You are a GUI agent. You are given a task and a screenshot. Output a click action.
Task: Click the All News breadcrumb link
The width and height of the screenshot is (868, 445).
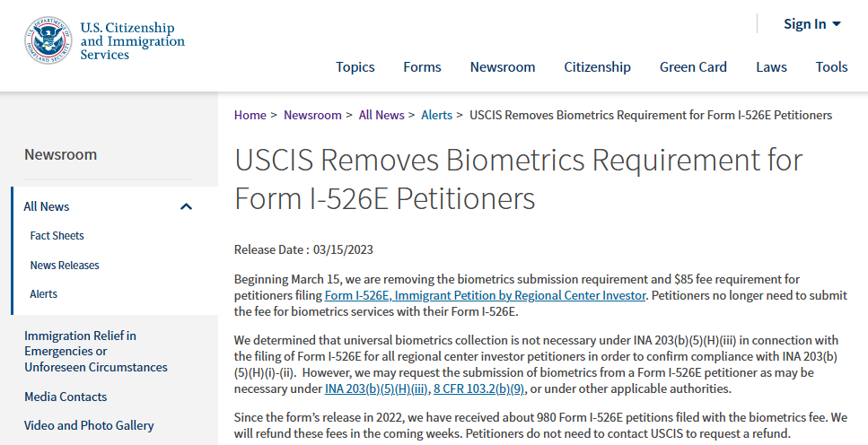381,115
